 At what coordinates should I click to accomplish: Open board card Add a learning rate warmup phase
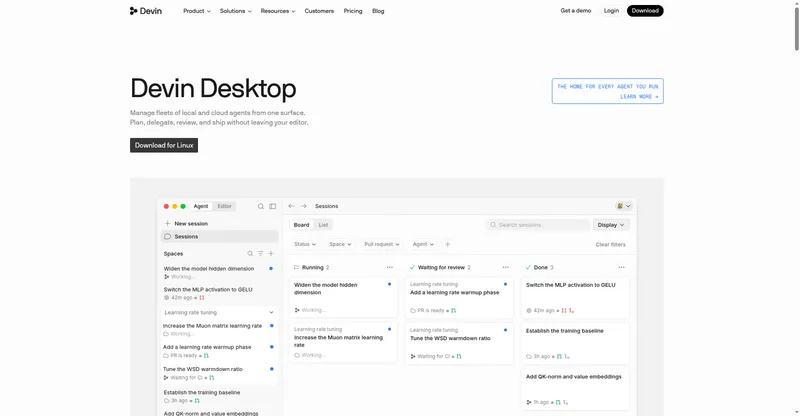(x=459, y=297)
